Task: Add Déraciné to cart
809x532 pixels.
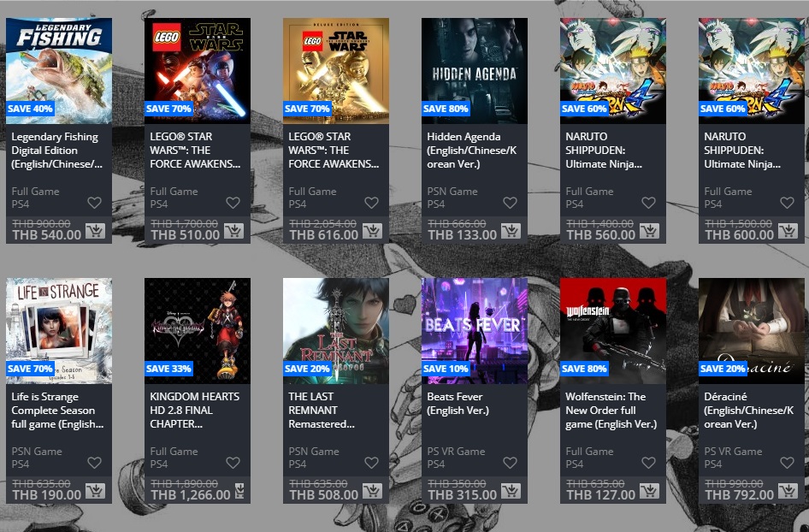Action: tap(788, 491)
